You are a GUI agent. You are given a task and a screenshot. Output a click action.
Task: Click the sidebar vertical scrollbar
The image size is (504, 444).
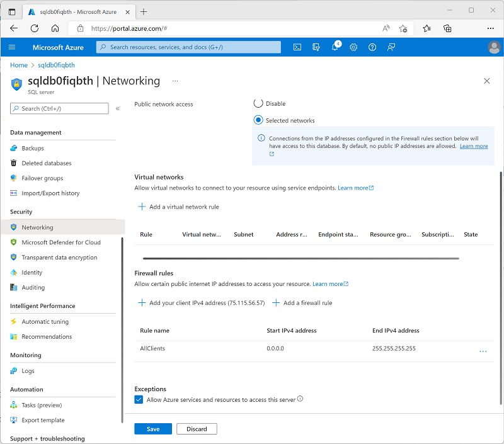(122, 330)
